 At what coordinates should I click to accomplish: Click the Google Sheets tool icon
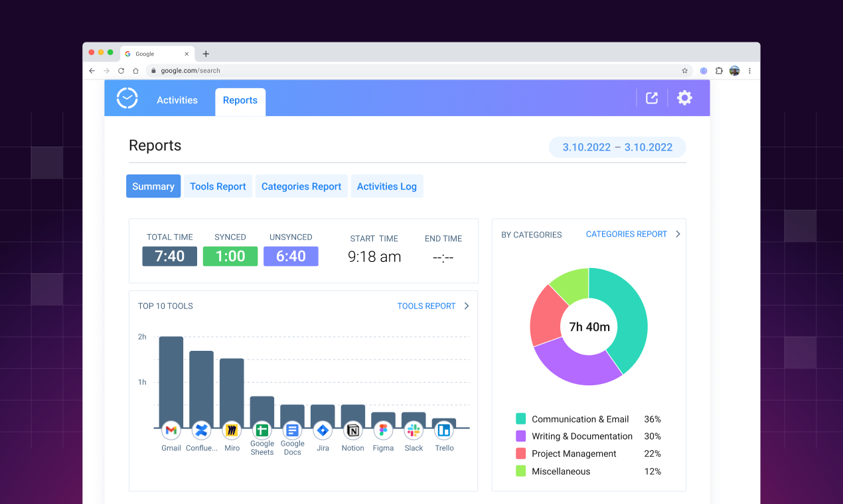tap(262, 430)
